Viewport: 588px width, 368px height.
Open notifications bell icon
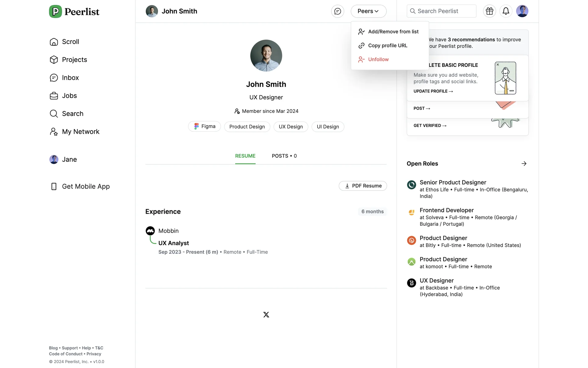[x=506, y=11]
